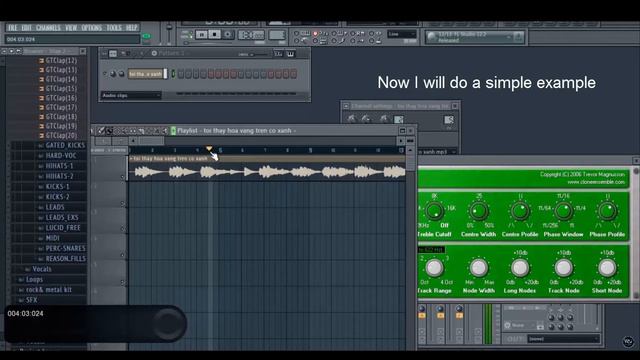Click the Node Width knob
The height and width of the screenshot is (360, 640).
tap(478, 268)
